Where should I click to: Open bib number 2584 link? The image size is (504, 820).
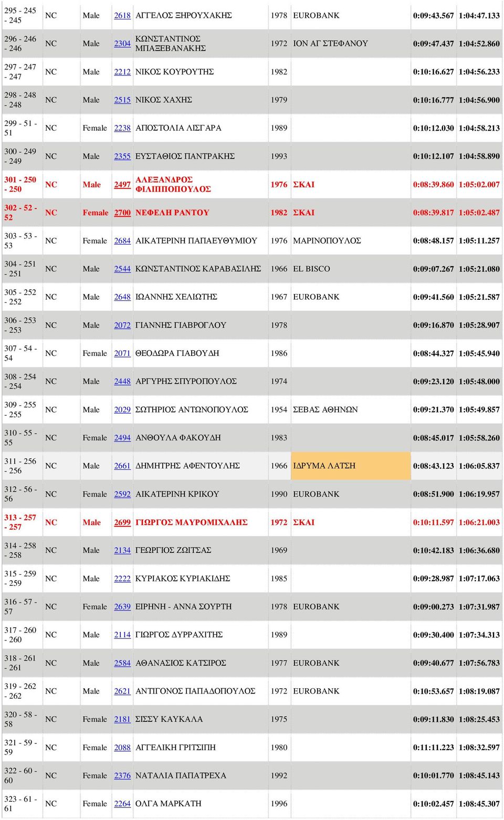(122, 663)
